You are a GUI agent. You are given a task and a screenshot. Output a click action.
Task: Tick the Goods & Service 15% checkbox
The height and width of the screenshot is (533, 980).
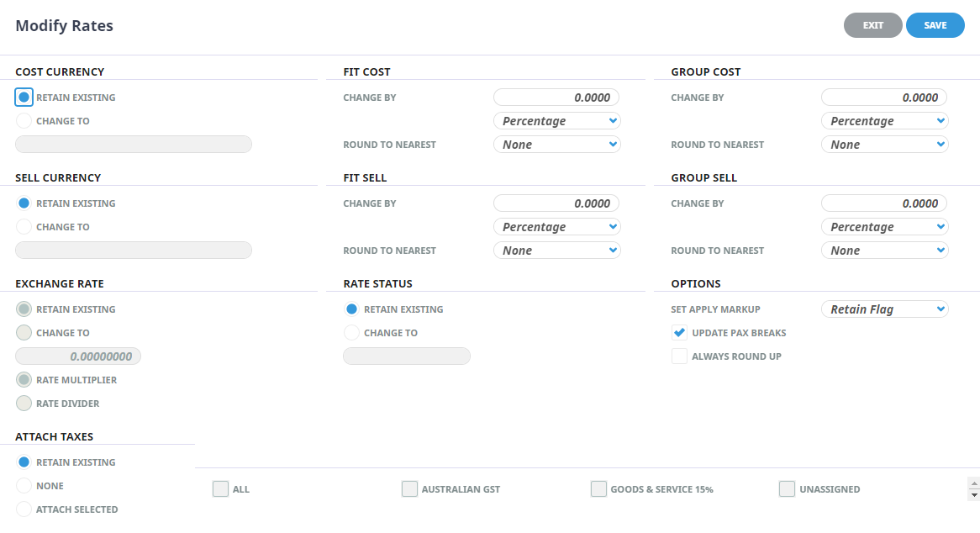(598, 489)
